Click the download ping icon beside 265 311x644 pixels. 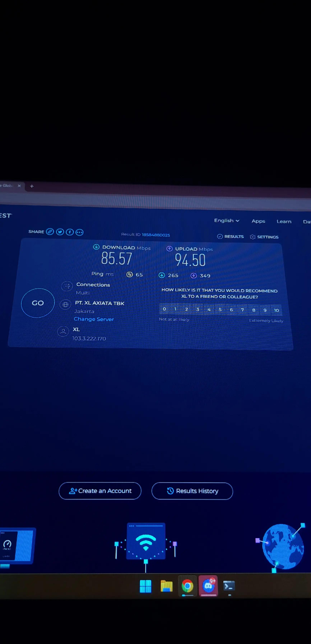(162, 275)
